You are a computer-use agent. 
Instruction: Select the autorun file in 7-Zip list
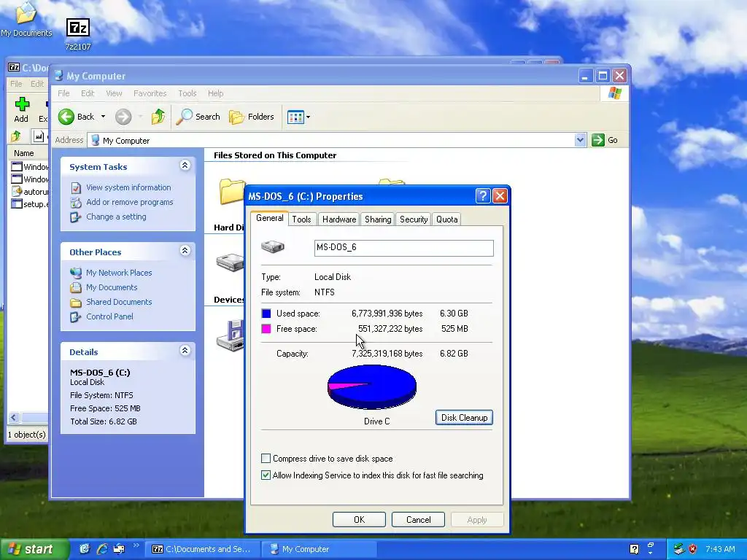pyautogui.click(x=29, y=192)
